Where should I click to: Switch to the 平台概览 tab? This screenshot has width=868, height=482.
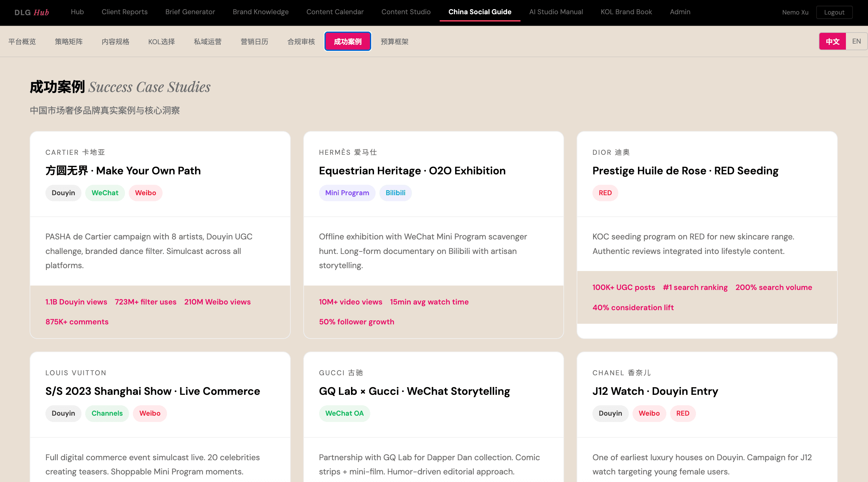[22, 41]
